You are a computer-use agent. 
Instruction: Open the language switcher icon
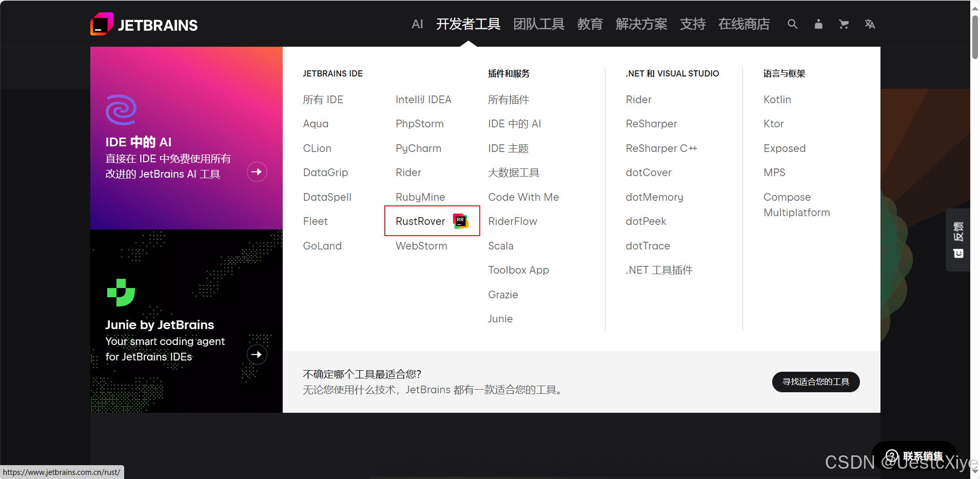tap(870, 24)
